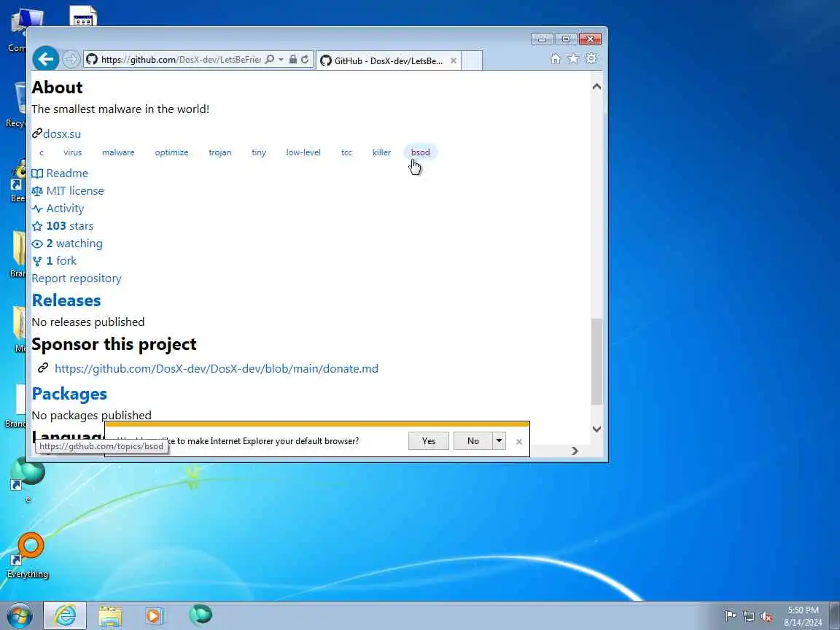The image size is (840, 630).
Task: Select the 'bsod' topic tag
Action: click(x=421, y=152)
